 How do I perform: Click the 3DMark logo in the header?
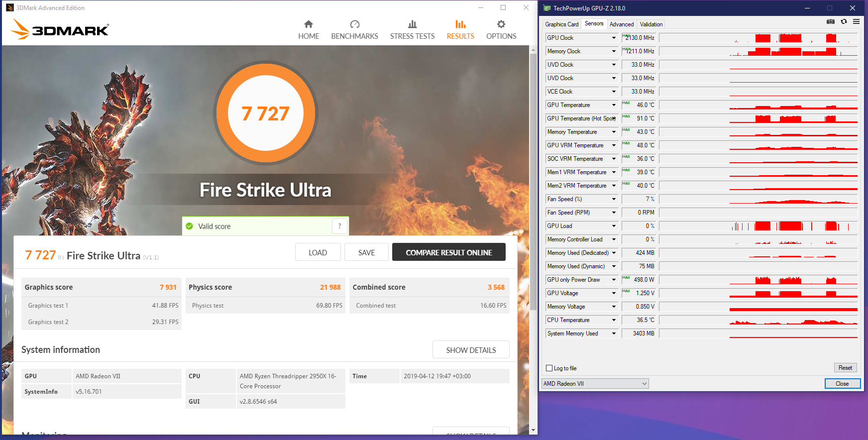[x=60, y=29]
